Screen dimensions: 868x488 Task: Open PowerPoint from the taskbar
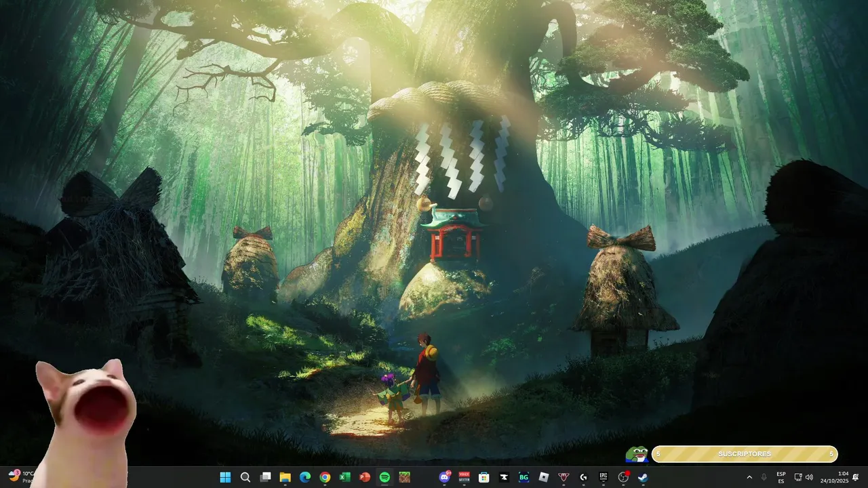pyautogui.click(x=365, y=477)
